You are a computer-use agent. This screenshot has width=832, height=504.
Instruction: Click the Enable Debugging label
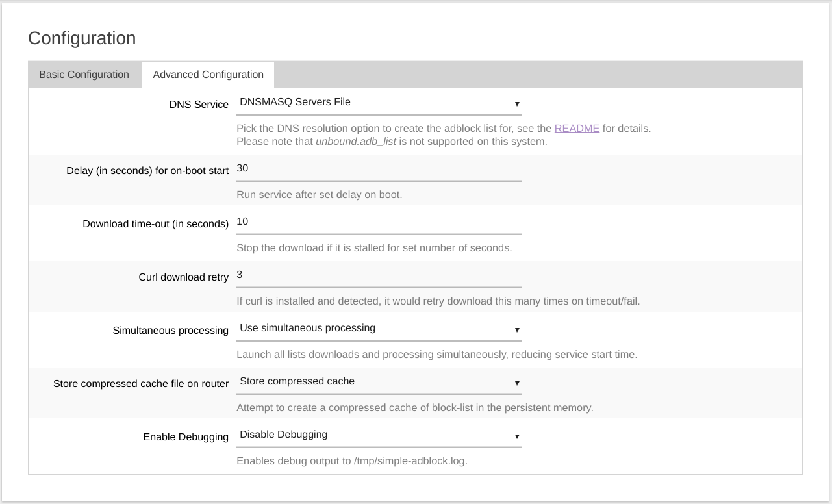tap(186, 437)
